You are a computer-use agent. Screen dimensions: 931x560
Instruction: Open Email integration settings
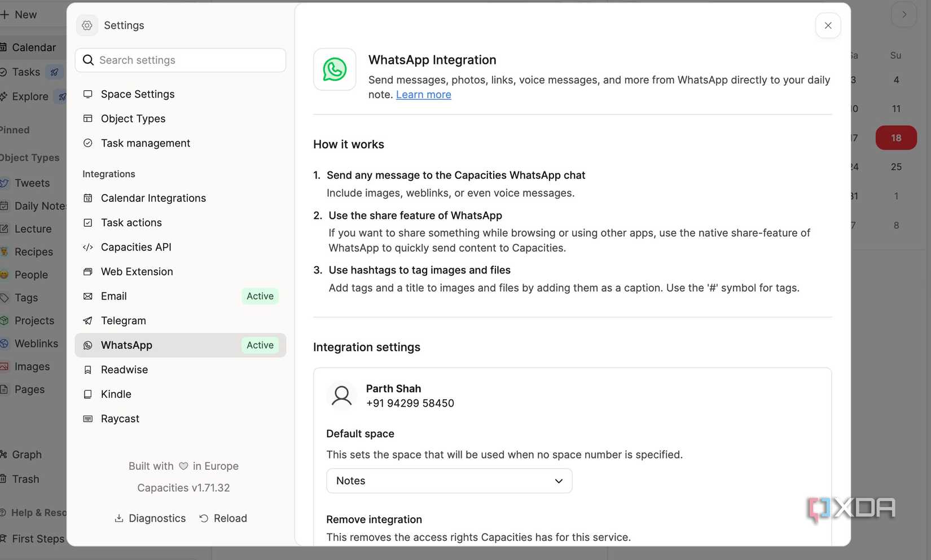point(181,296)
